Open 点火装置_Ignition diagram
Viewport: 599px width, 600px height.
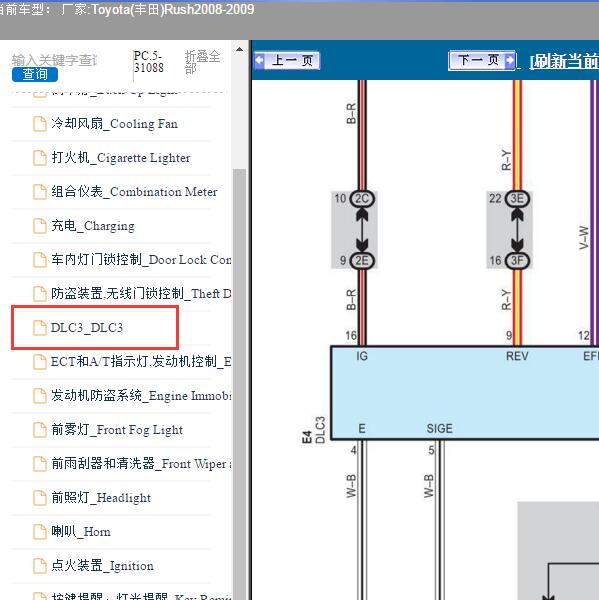[103, 566]
